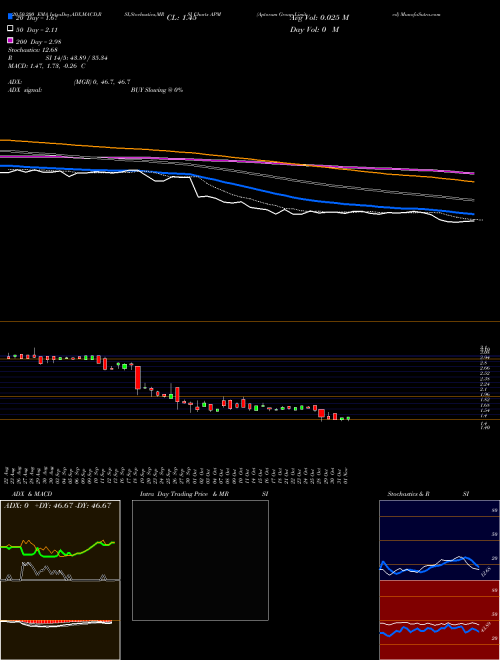Click the last green candlestick on the price chart

click(x=348, y=418)
